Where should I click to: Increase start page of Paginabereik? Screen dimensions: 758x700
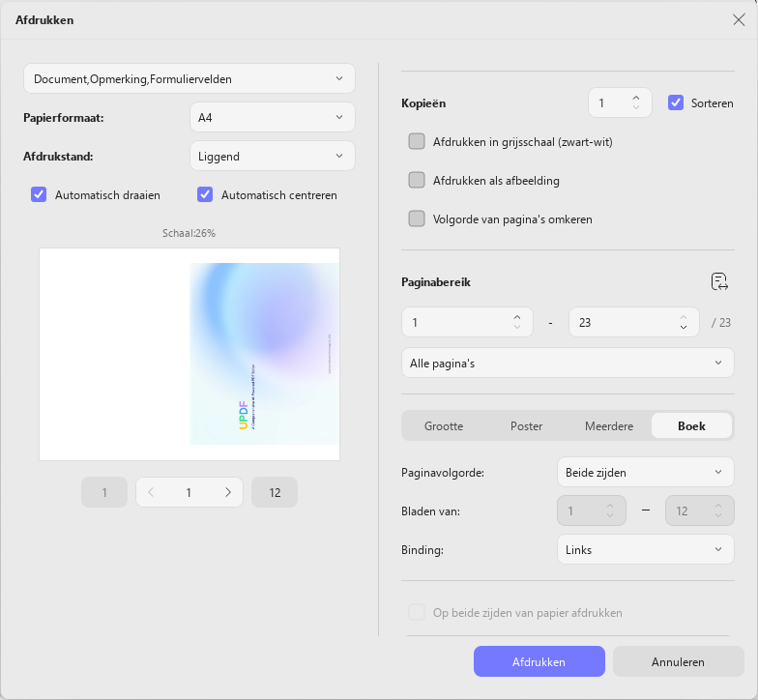tap(516, 317)
